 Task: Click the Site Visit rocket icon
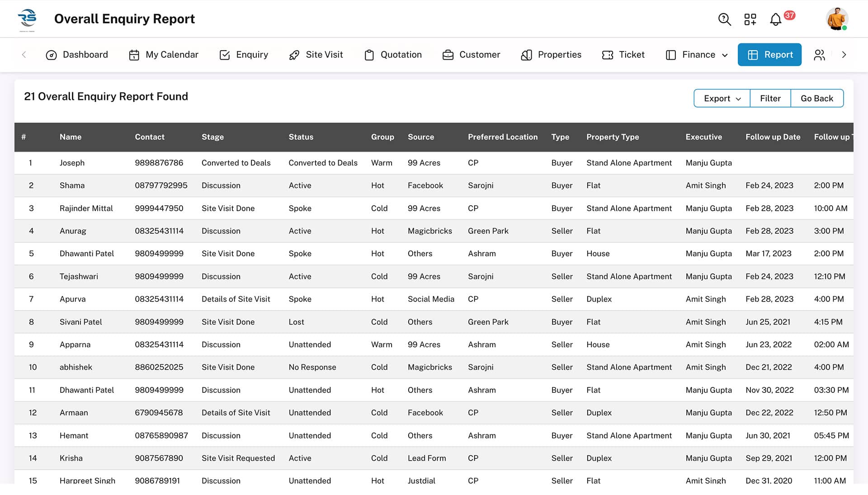[x=294, y=55]
